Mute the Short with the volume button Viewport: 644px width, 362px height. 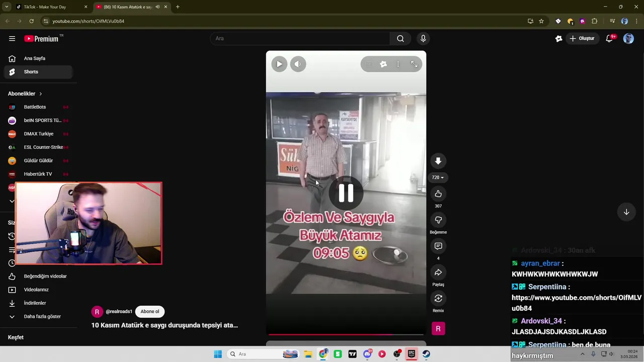tap(298, 64)
